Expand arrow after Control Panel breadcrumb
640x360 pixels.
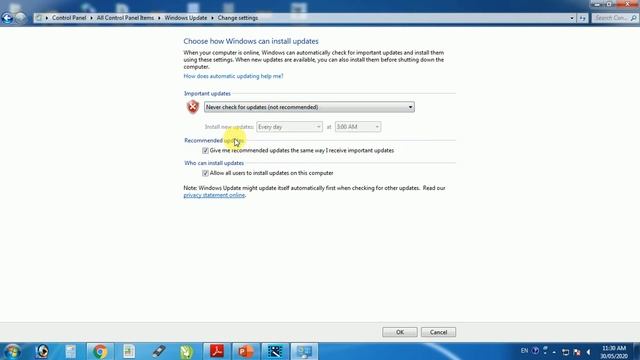pyautogui.click(x=91, y=18)
